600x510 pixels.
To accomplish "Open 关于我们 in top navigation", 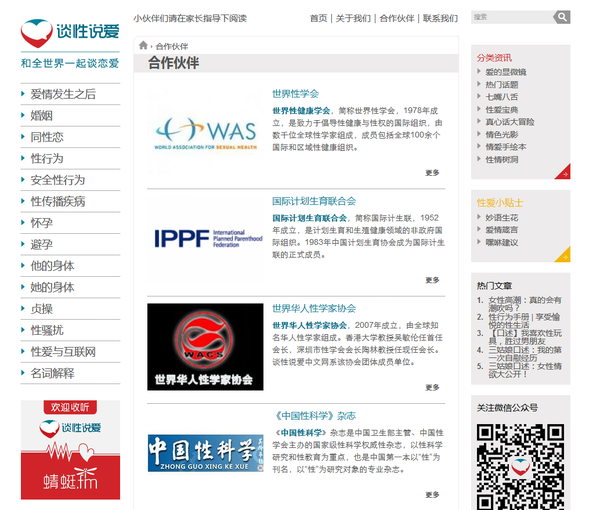I will click(x=353, y=18).
